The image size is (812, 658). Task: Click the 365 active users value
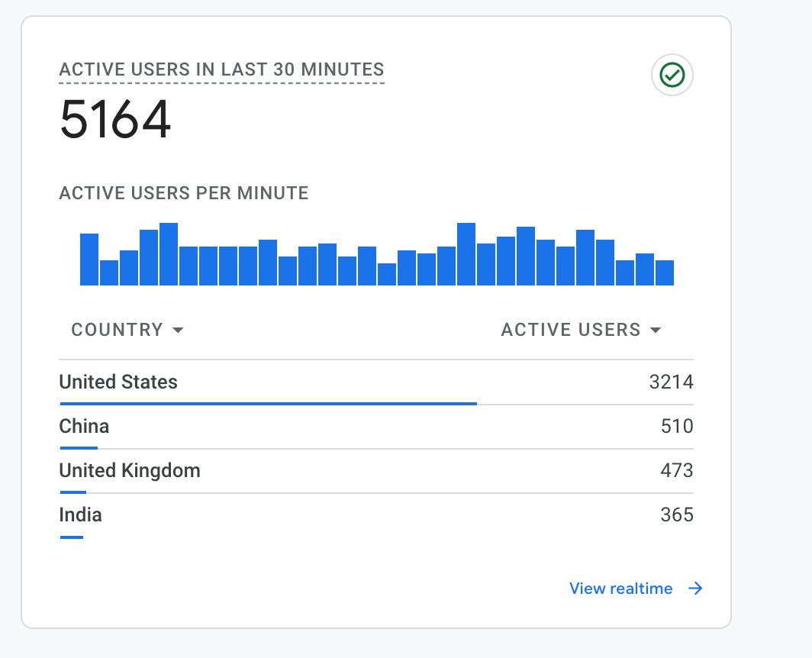(x=677, y=514)
